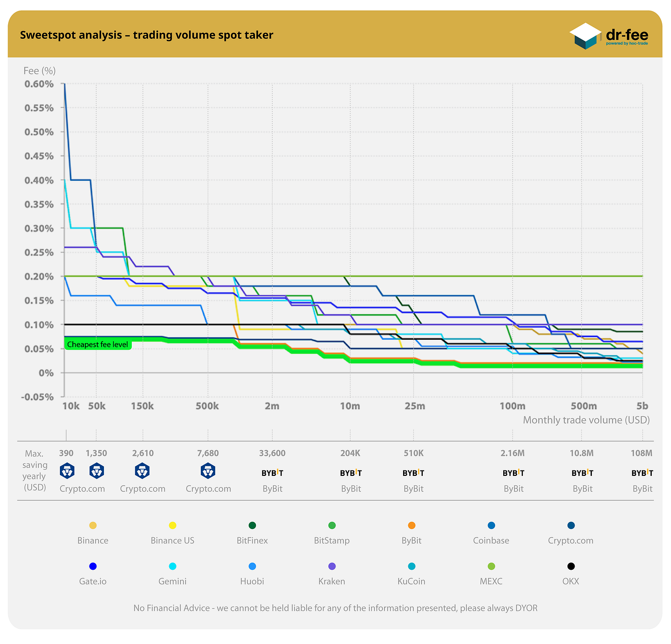671x644 pixels.
Task: Click the Coinbase blue legend dot
Action: pyautogui.click(x=491, y=526)
